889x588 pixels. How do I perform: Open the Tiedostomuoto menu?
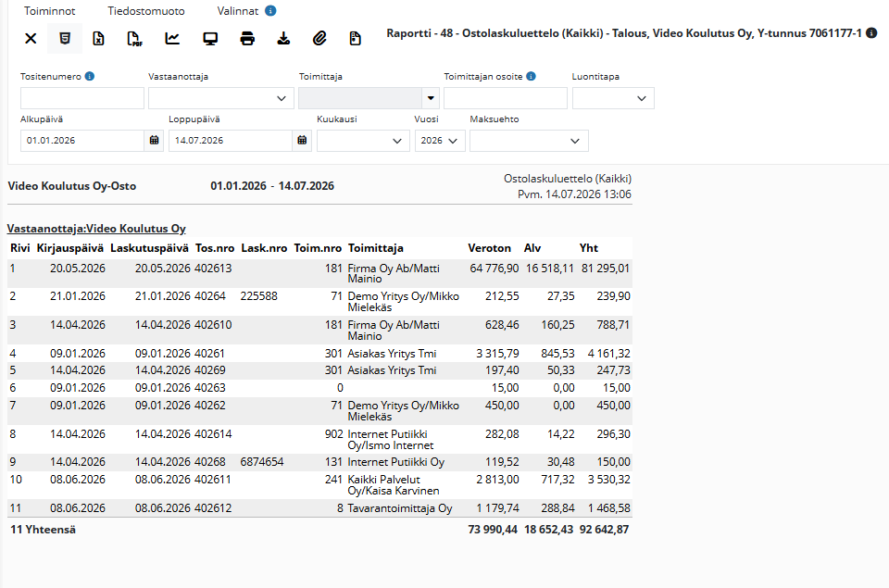146,11
